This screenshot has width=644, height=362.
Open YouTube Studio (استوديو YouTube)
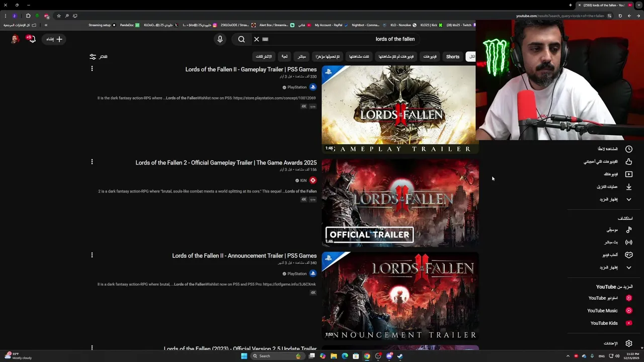610,298
